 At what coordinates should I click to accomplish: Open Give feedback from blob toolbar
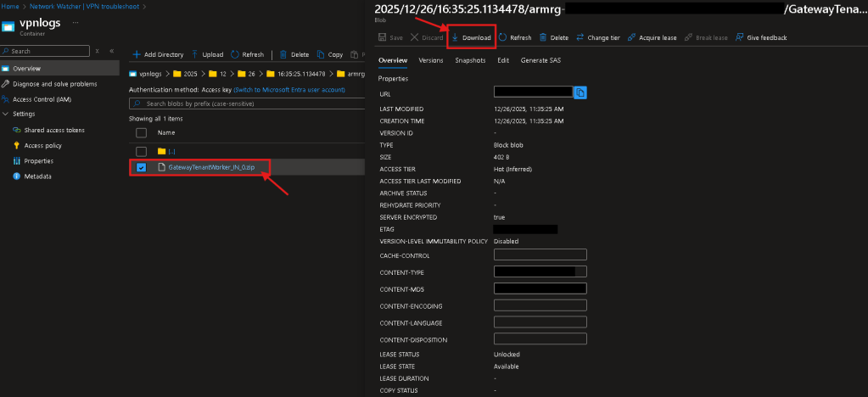coord(761,37)
